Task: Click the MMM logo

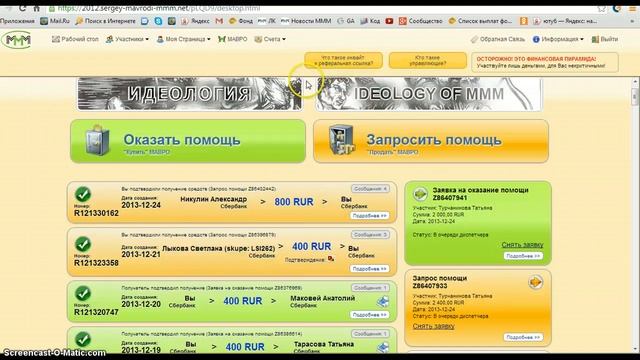Action: point(16,40)
